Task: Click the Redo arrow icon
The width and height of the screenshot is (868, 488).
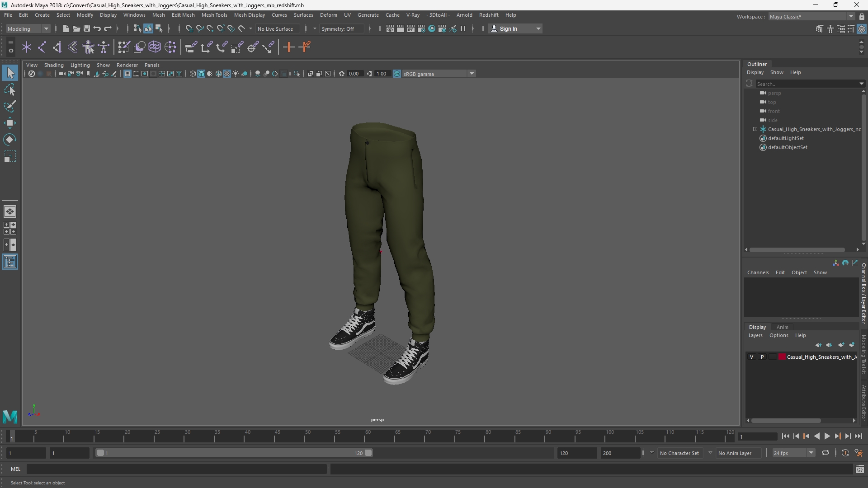Action: point(108,28)
